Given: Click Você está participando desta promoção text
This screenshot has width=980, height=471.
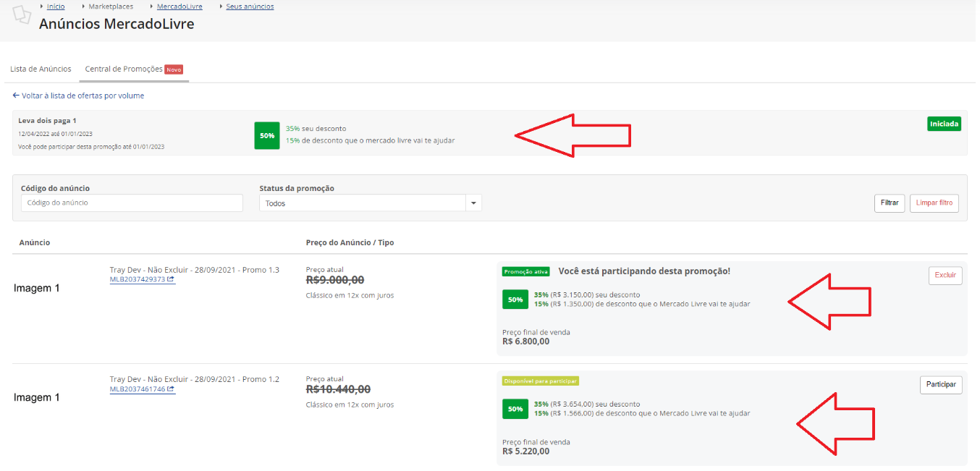Looking at the screenshot, I should pos(644,271).
